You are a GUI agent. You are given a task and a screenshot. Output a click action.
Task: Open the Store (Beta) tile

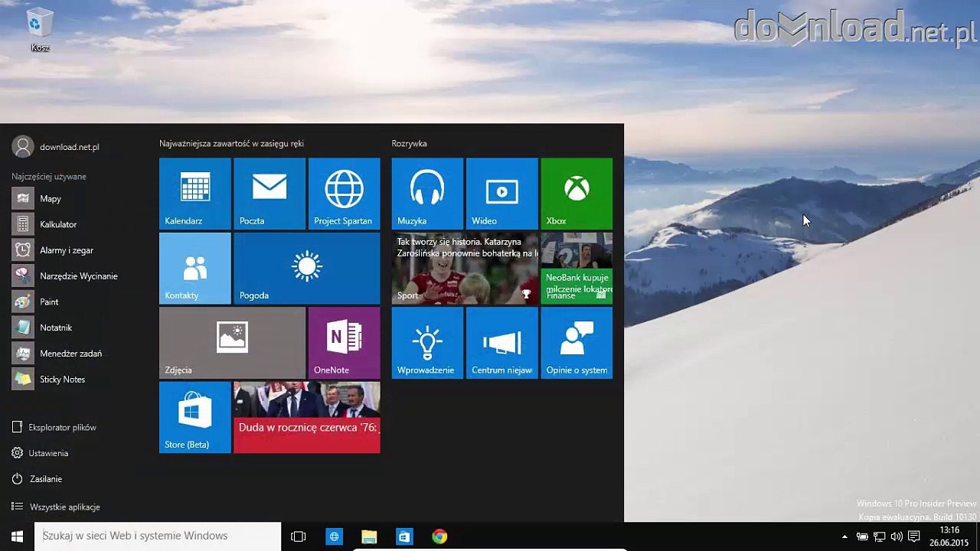point(195,418)
